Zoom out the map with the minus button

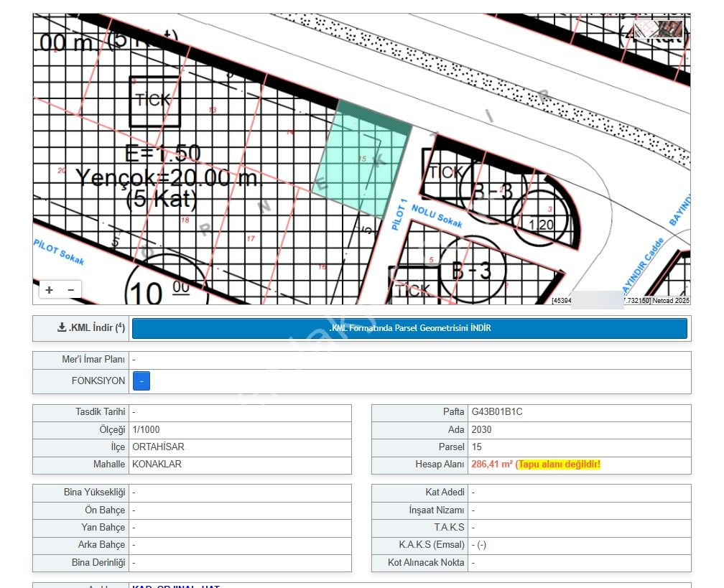(x=70, y=290)
